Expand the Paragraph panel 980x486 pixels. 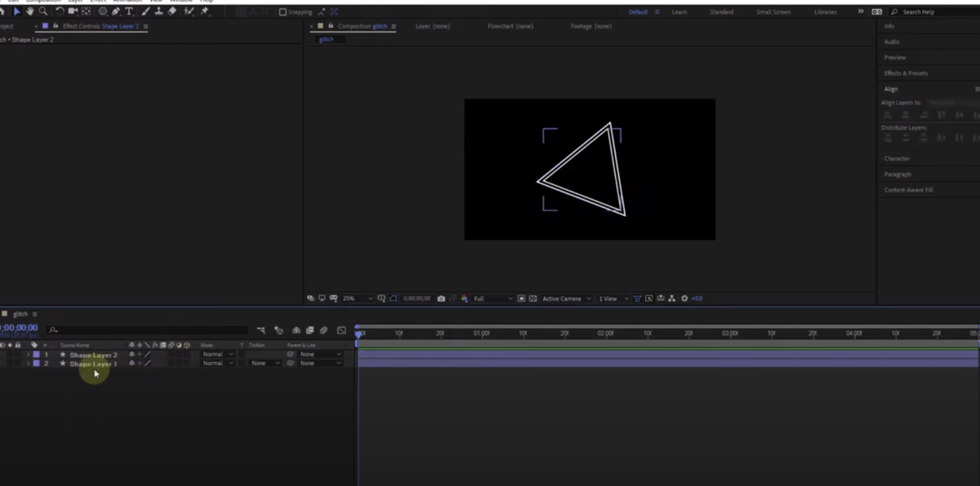898,174
